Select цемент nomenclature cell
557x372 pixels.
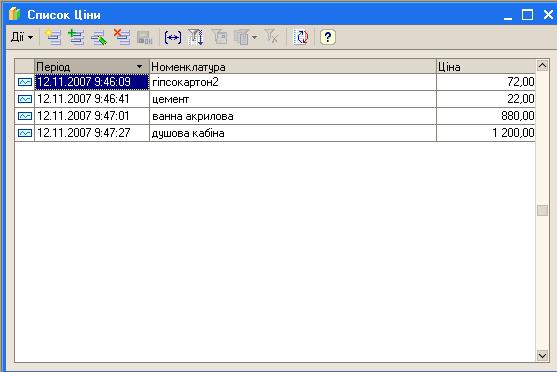293,99
